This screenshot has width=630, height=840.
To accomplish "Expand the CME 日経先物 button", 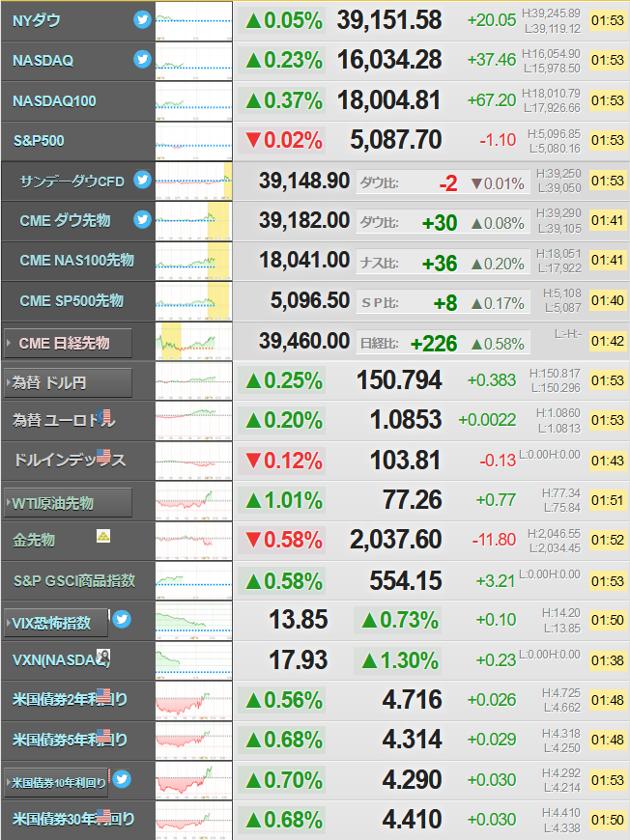I will tap(68, 343).
